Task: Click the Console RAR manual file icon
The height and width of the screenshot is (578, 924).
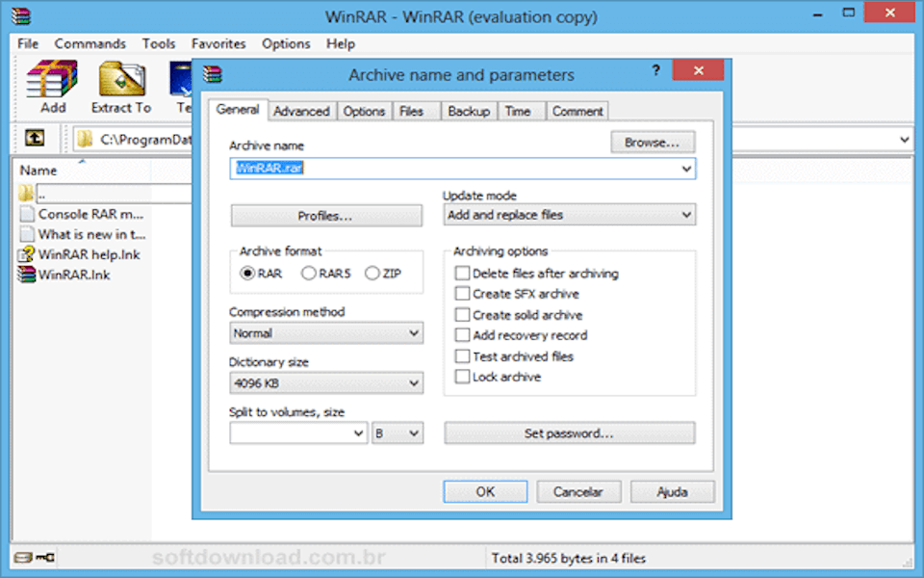Action: (27, 214)
